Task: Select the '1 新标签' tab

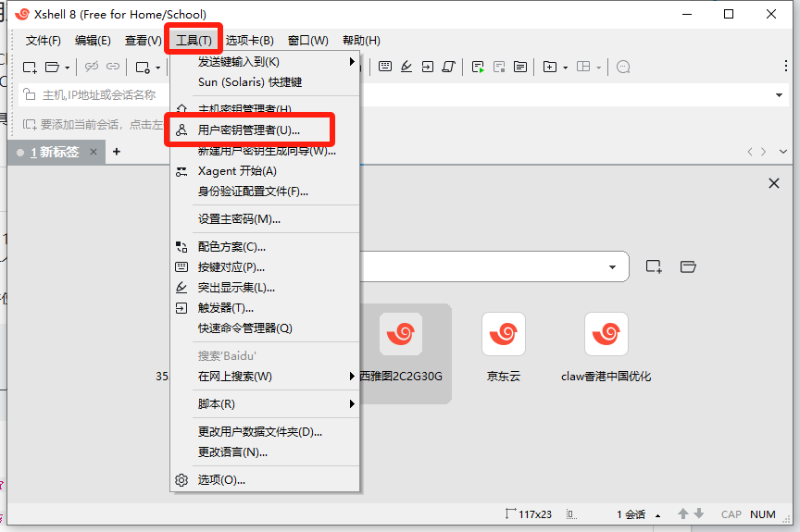Action: click(55, 152)
